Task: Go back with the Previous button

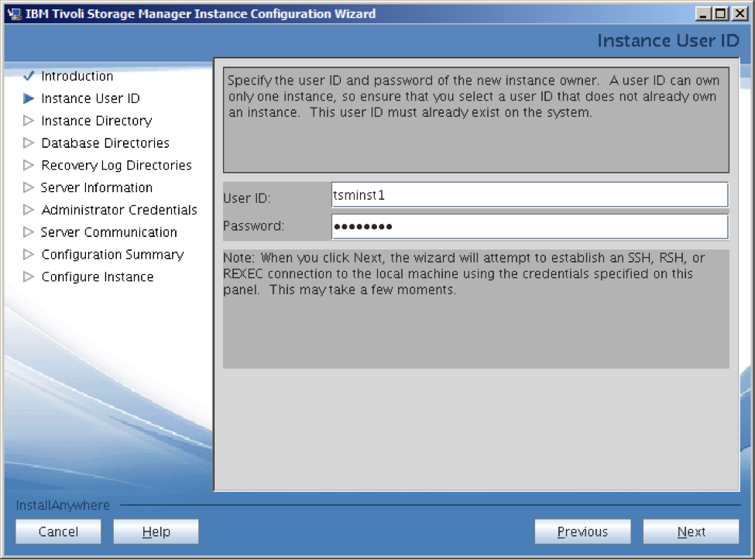Action: point(582,531)
